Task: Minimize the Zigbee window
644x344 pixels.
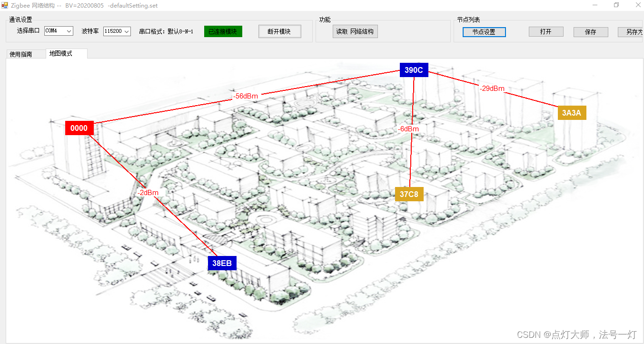Action: point(595,5)
